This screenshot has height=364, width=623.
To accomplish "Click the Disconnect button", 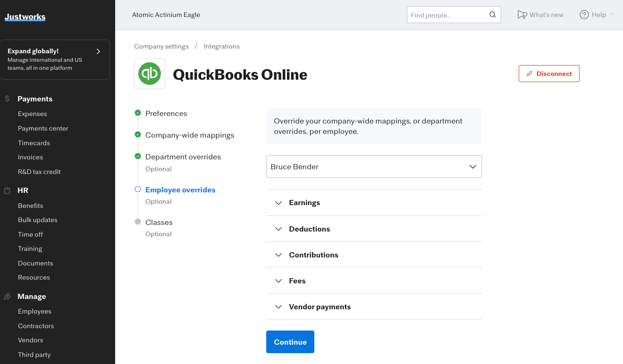I will point(548,74).
